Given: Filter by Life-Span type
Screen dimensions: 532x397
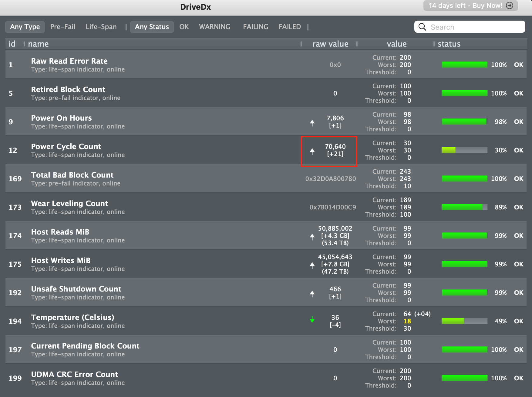Looking at the screenshot, I should coord(101,27).
